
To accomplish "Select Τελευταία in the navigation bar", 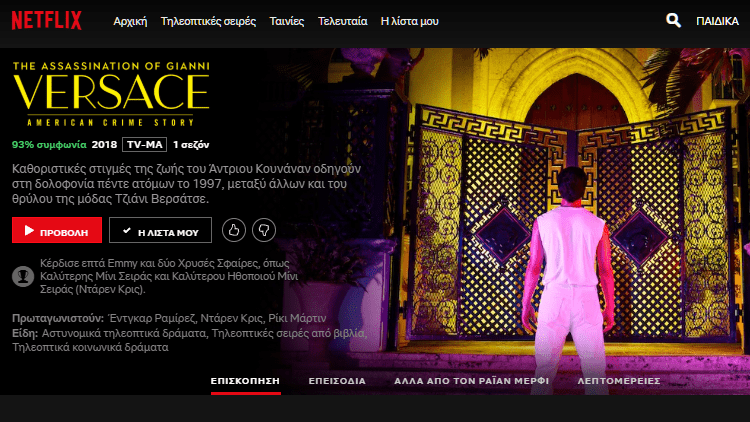I will point(342,22).
